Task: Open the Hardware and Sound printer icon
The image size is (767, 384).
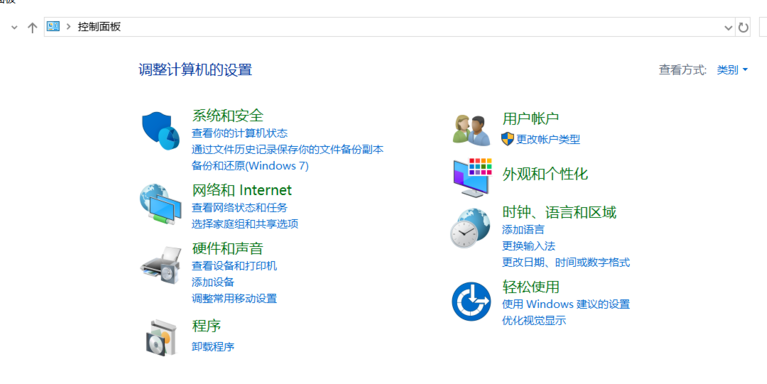Action: point(160,265)
